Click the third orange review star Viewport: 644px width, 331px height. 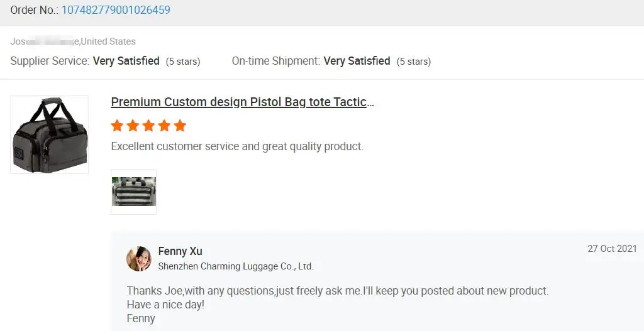[148, 126]
